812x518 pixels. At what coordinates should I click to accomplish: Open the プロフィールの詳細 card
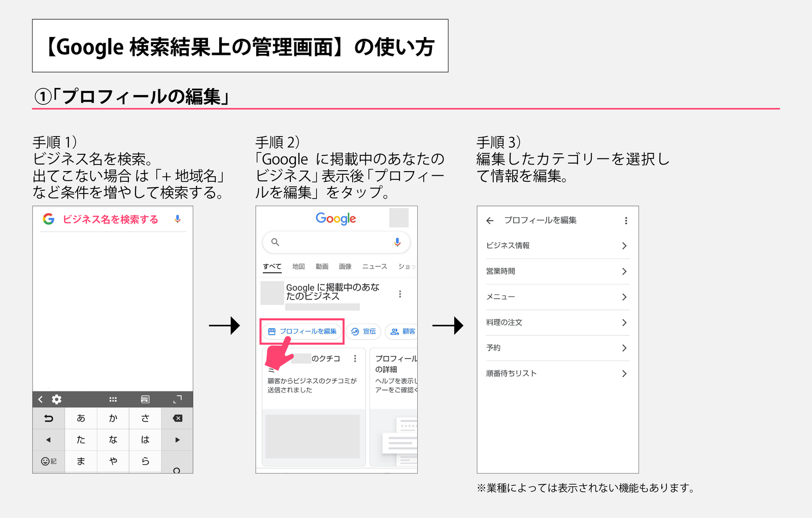point(394,406)
